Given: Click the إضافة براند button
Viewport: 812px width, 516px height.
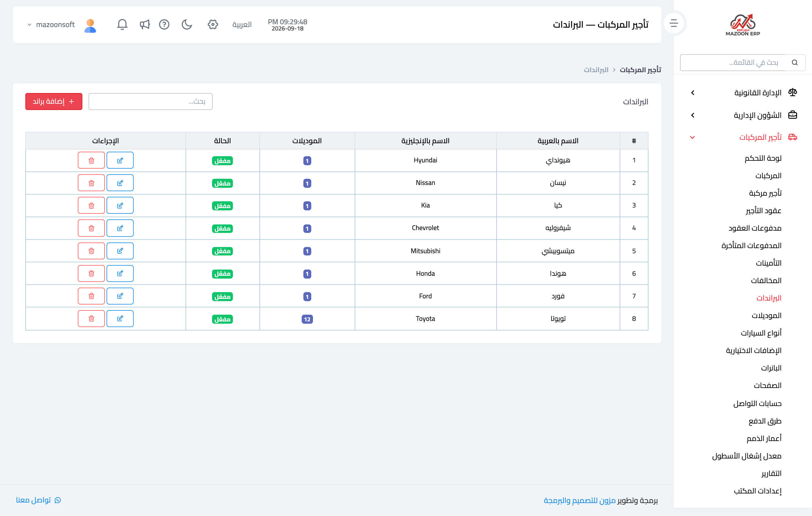Looking at the screenshot, I should point(54,102).
